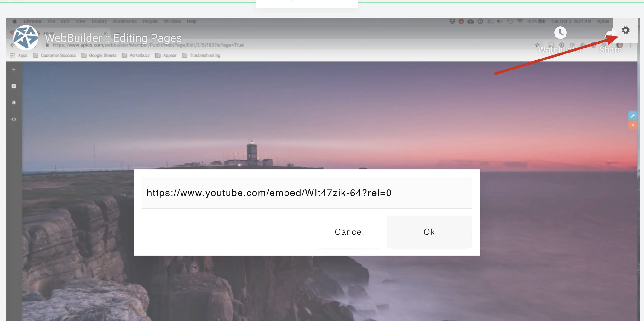Click the bookmark star in the address bar
The width and height of the screenshot is (644, 321).
(x=537, y=45)
